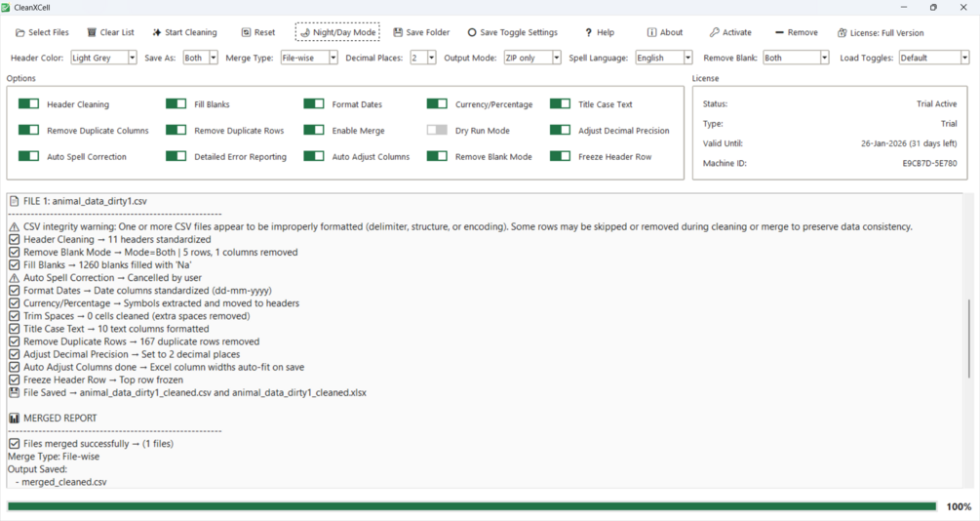Enable the Dry Run Mode switch

tap(437, 130)
